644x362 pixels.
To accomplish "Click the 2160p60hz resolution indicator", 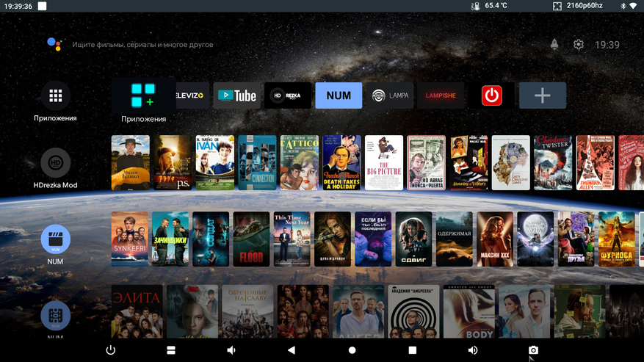I will pyautogui.click(x=578, y=6).
